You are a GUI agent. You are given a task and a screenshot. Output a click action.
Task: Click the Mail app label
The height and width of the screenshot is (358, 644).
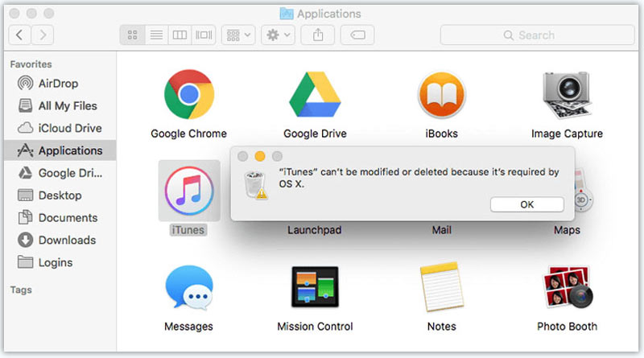pyautogui.click(x=441, y=230)
